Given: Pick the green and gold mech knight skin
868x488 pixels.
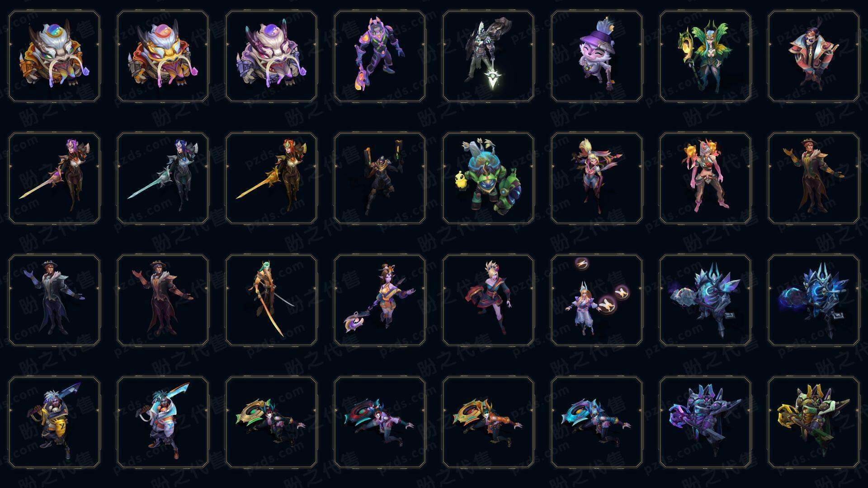Looking at the screenshot, I should 814,422.
